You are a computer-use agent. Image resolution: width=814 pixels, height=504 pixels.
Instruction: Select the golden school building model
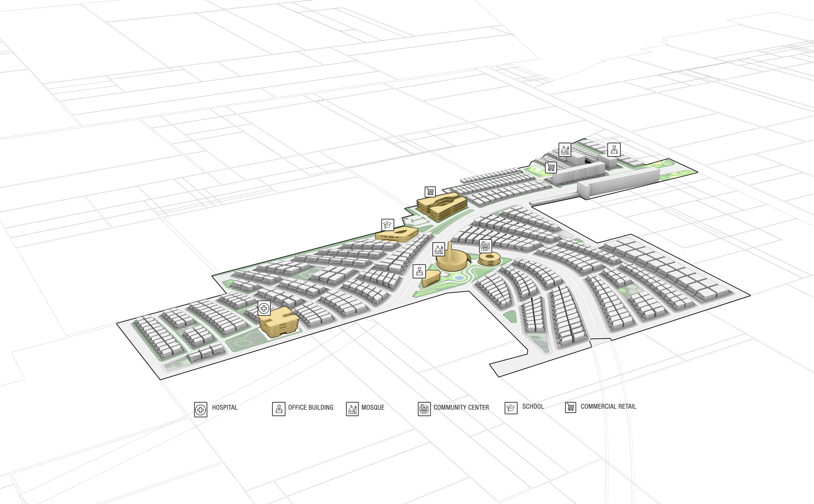pos(397,234)
